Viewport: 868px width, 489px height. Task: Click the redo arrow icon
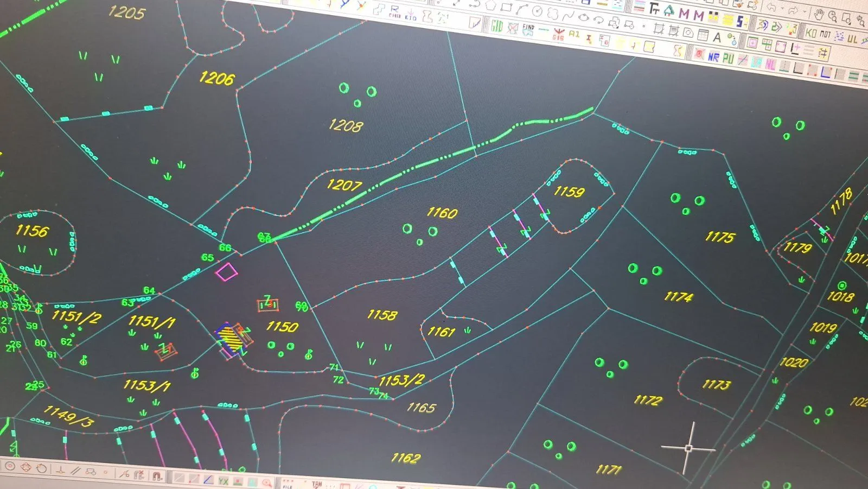click(793, 10)
